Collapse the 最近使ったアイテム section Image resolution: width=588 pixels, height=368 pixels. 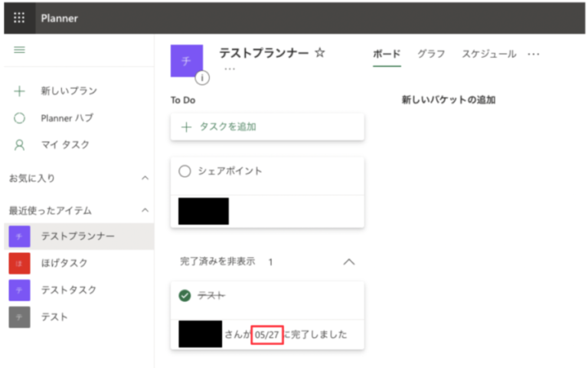[145, 210]
